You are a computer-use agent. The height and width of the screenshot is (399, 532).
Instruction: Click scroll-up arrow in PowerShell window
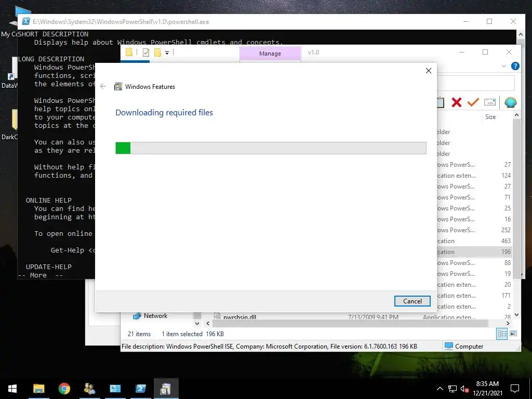(x=521, y=34)
